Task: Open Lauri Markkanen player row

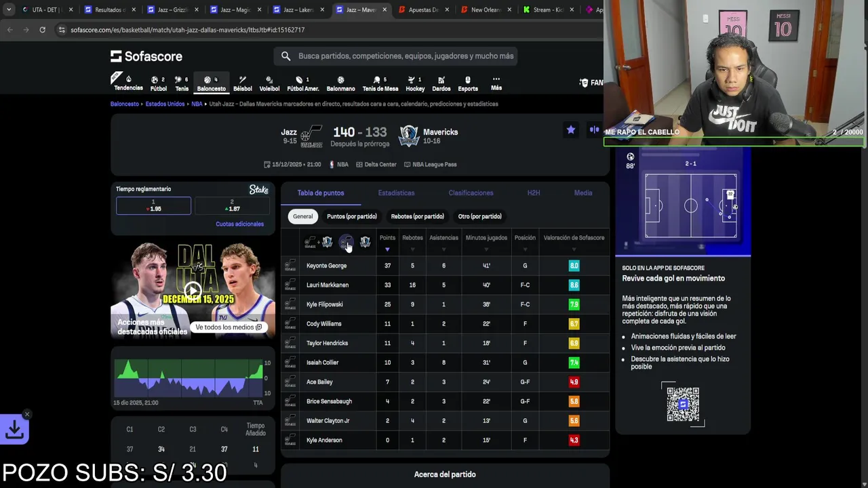Action: point(445,285)
